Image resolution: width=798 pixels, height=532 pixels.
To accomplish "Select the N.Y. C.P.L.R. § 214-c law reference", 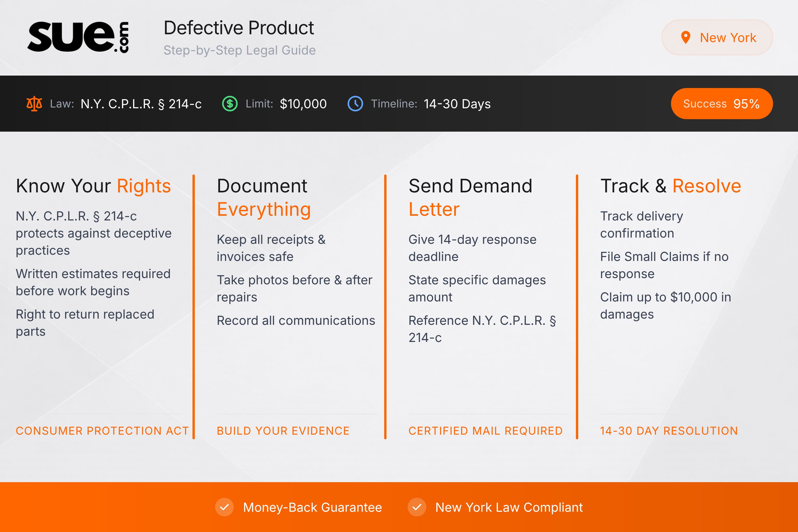I will (x=141, y=104).
